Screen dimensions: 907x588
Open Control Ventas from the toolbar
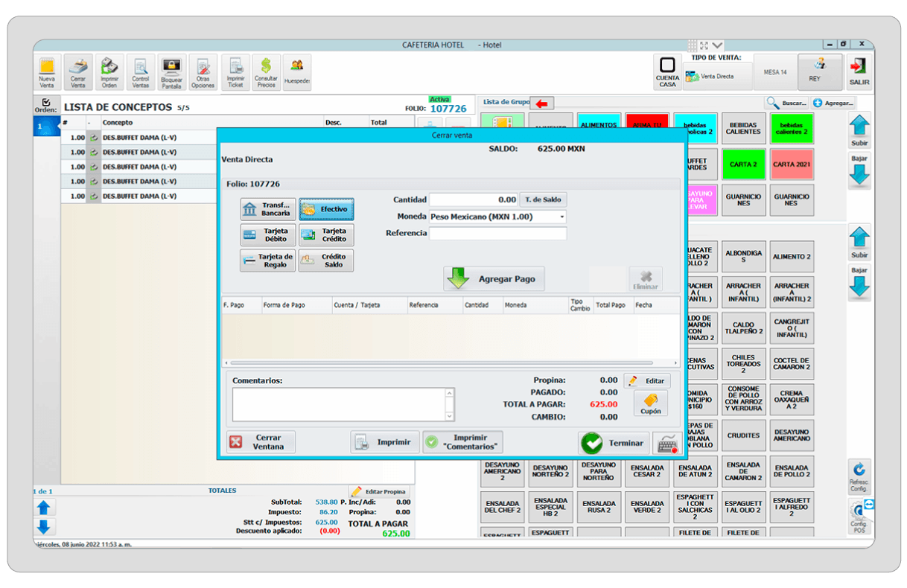click(x=141, y=73)
